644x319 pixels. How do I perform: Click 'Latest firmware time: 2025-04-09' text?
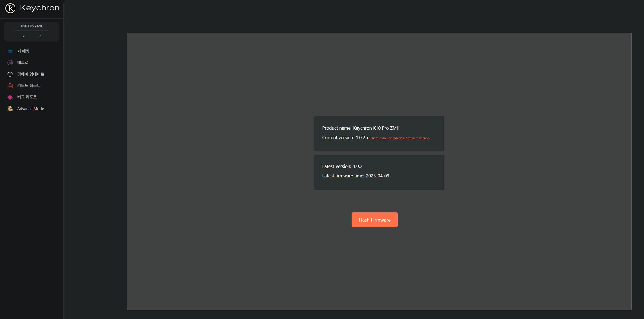[355, 176]
